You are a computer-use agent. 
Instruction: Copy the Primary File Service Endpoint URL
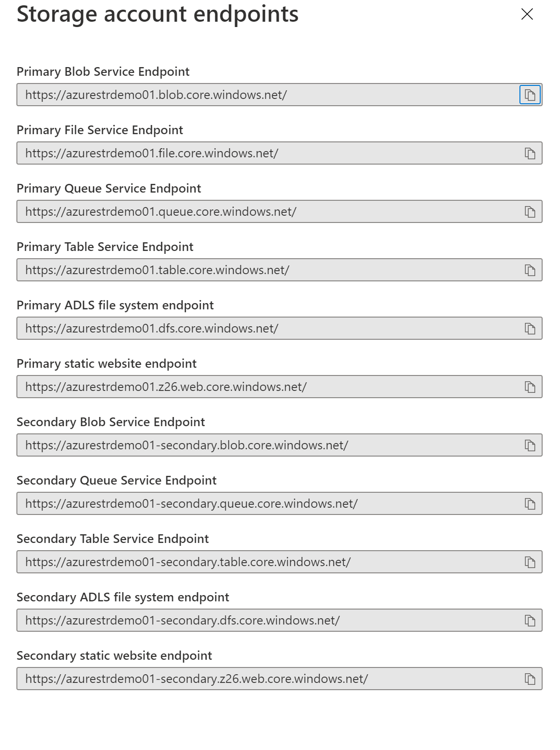(x=529, y=153)
